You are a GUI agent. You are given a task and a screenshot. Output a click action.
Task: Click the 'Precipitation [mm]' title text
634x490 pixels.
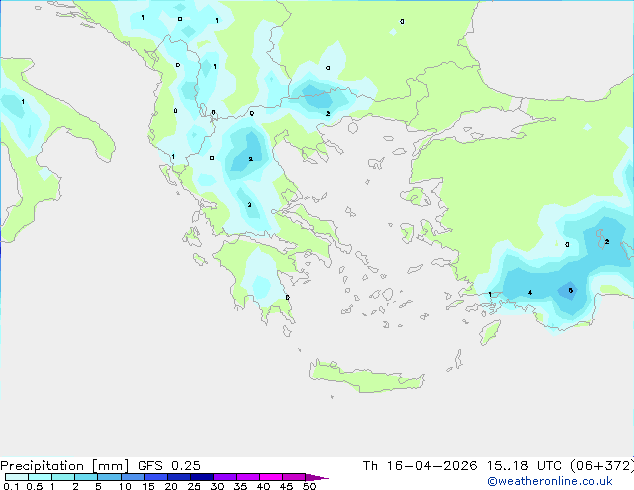(65, 466)
